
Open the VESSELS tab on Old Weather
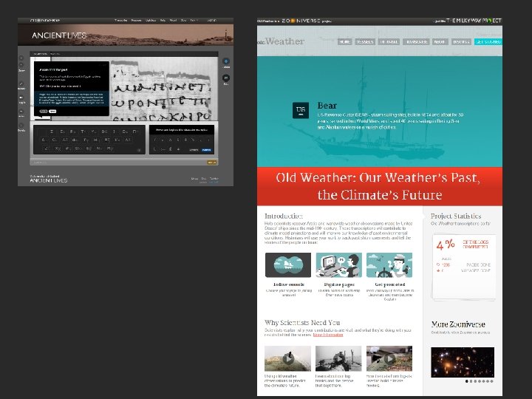(365, 41)
